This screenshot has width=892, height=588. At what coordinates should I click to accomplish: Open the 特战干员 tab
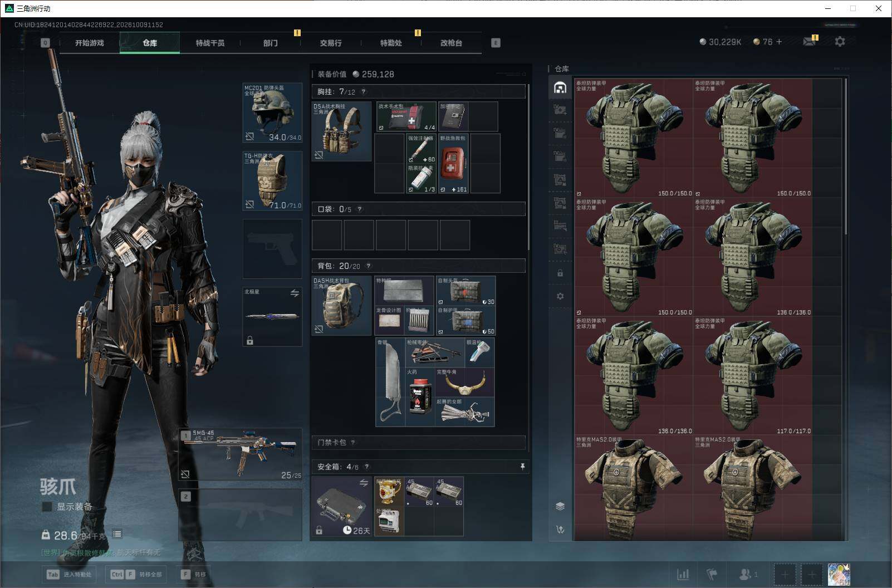coord(210,43)
